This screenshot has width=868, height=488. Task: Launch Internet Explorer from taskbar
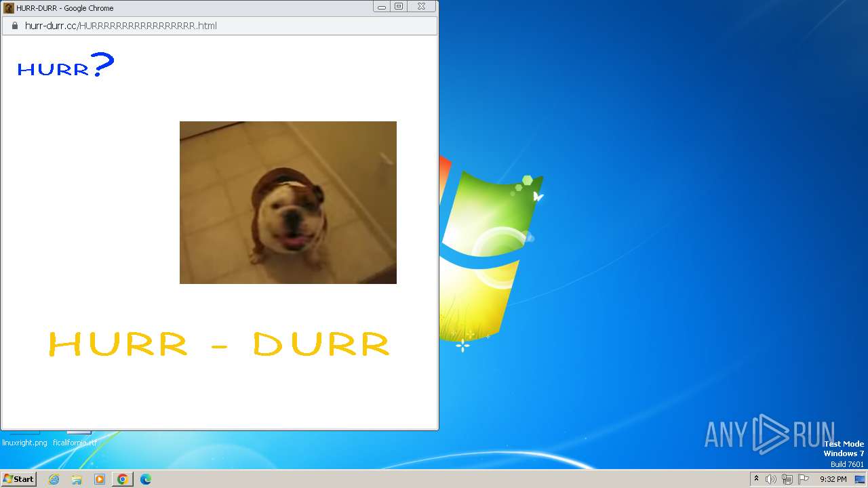(x=54, y=479)
